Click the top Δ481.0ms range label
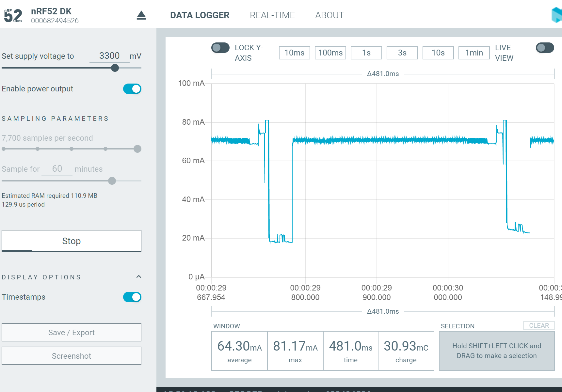562x392 pixels. 383,74
